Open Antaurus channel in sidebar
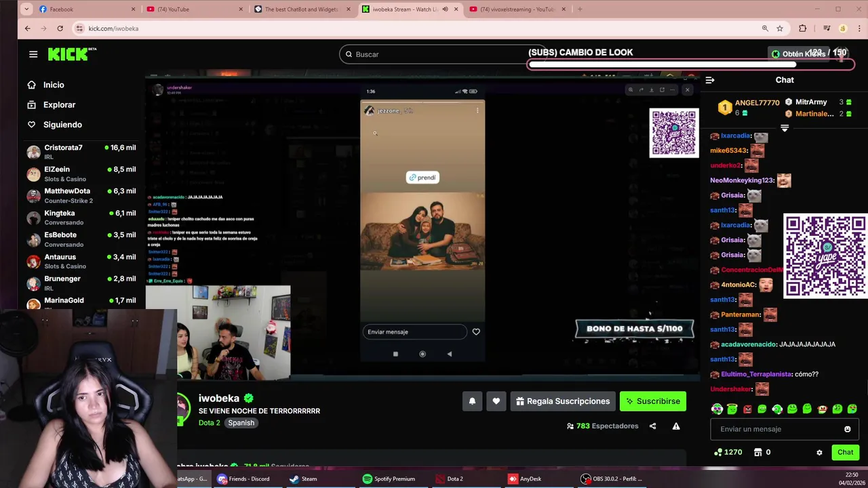868x488 pixels. (x=81, y=261)
